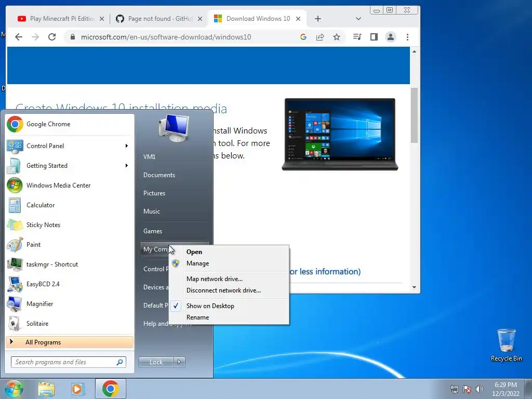This screenshot has height=399, width=532.
Task: Open a new Chrome tab
Action: (x=318, y=19)
